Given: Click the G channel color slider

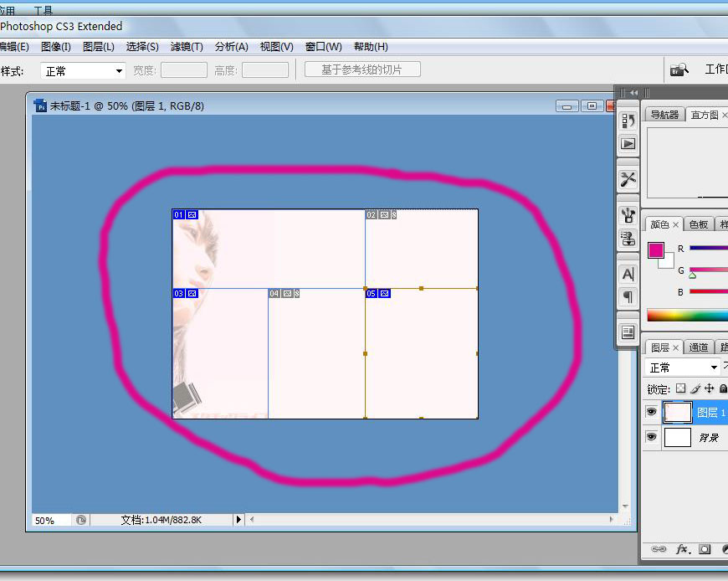Looking at the screenshot, I should point(709,270).
